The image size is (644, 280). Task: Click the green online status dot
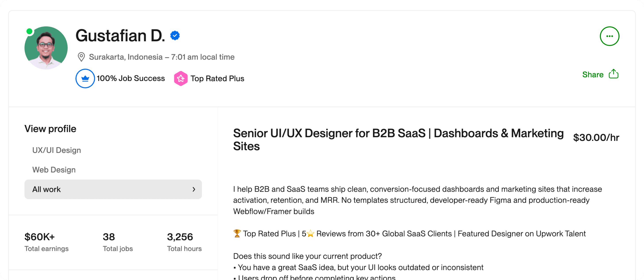(29, 31)
